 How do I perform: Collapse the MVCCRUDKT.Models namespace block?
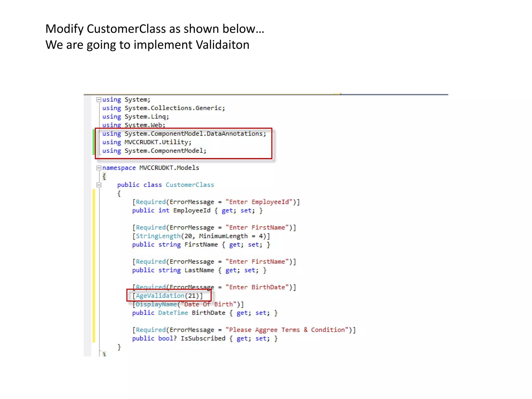[x=99, y=168]
